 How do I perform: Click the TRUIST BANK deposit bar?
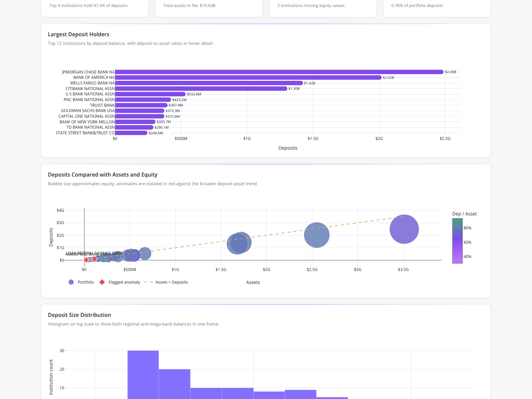pyautogui.click(x=141, y=105)
